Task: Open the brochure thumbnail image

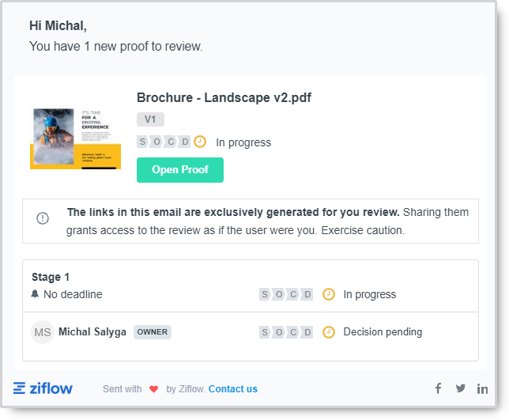Action: click(75, 138)
